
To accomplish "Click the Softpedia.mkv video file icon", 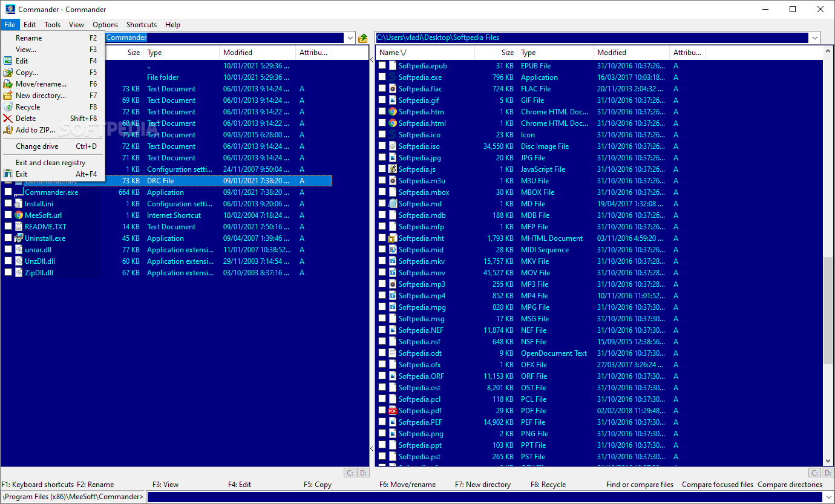I will click(392, 261).
